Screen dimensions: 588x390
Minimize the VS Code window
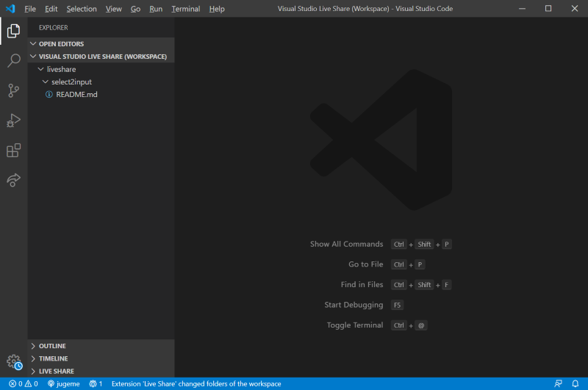522,8
